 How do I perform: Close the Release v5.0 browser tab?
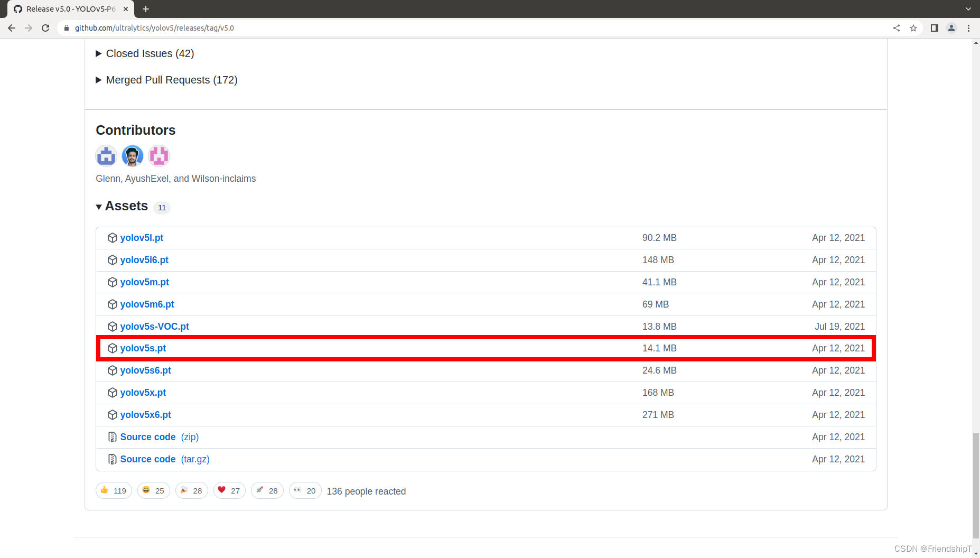point(126,9)
